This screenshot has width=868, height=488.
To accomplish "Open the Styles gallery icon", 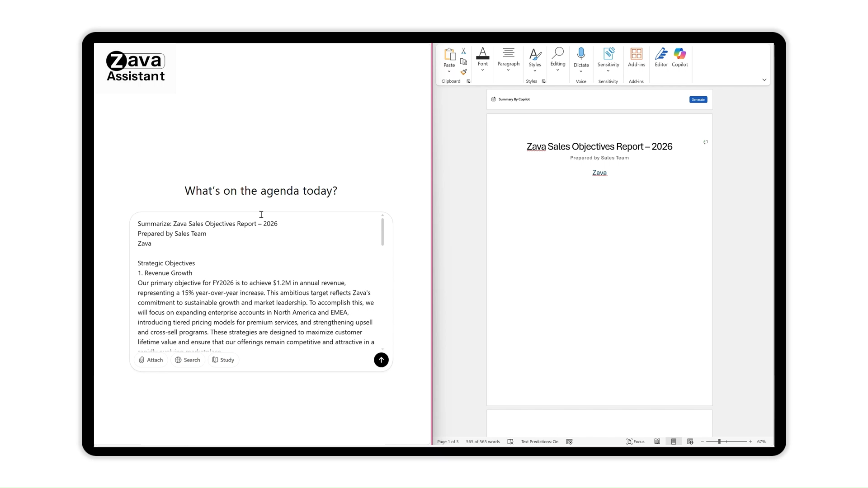I will click(x=535, y=54).
